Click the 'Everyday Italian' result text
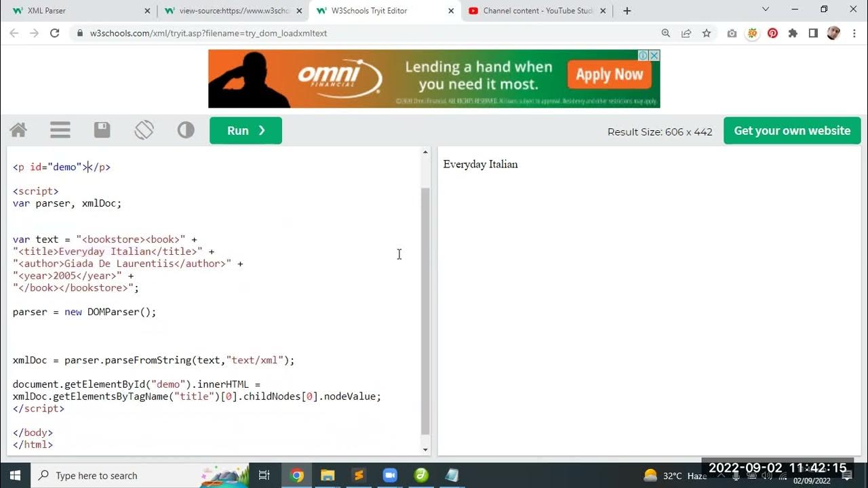868x488 pixels. [x=480, y=164]
